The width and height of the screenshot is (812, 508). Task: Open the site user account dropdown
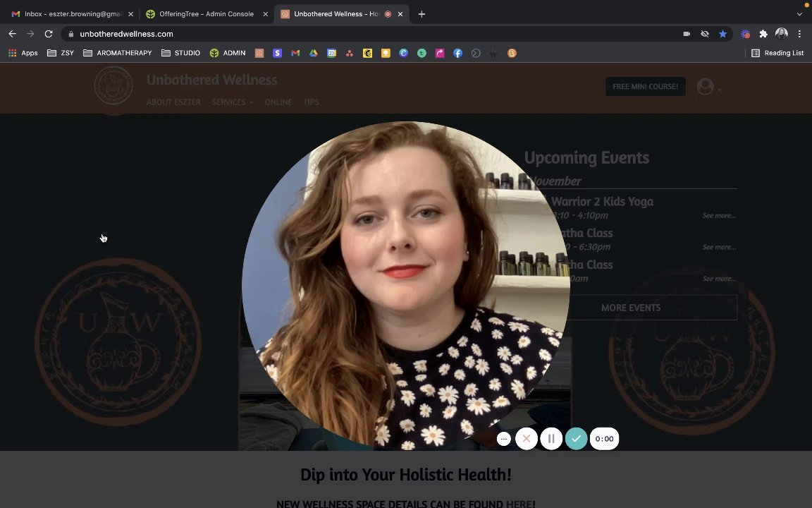click(708, 87)
